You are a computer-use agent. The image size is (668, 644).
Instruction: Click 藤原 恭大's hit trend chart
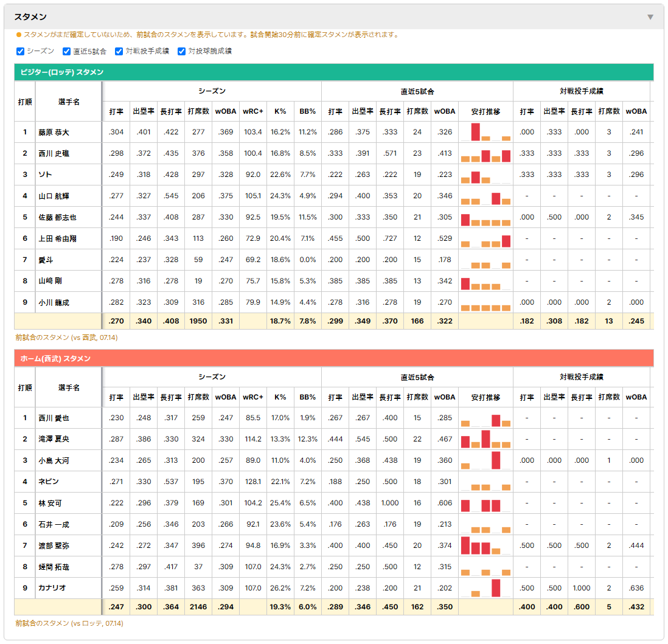coord(485,132)
